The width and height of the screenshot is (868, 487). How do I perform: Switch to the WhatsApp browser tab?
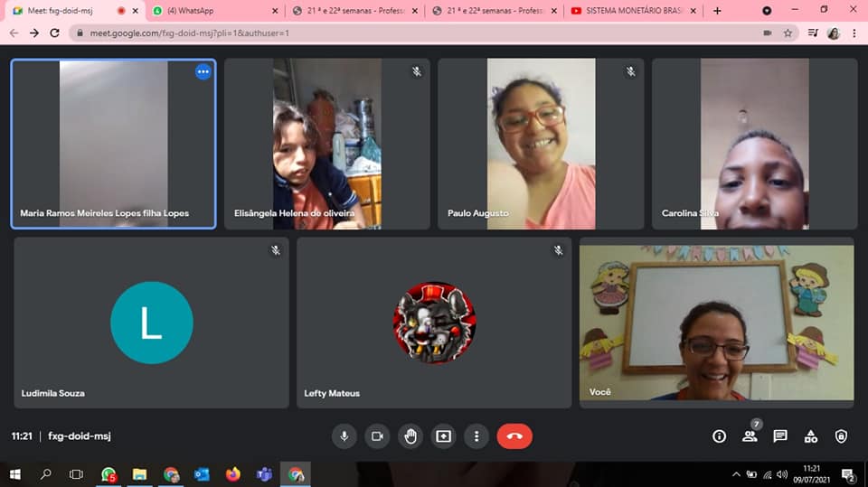[216, 11]
